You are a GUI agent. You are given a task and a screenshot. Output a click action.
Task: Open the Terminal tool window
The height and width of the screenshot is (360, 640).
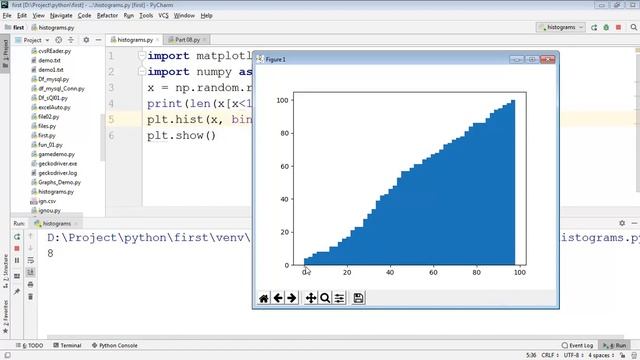(67, 345)
